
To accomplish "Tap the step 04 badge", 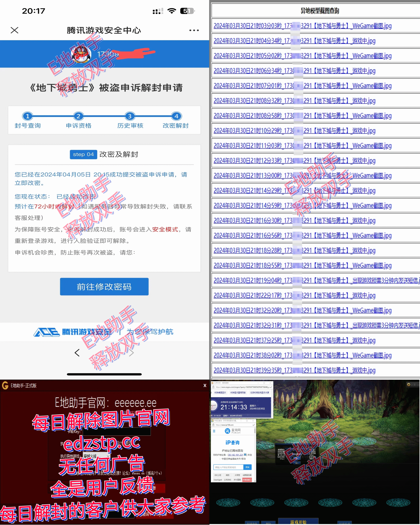I will click(x=83, y=154).
